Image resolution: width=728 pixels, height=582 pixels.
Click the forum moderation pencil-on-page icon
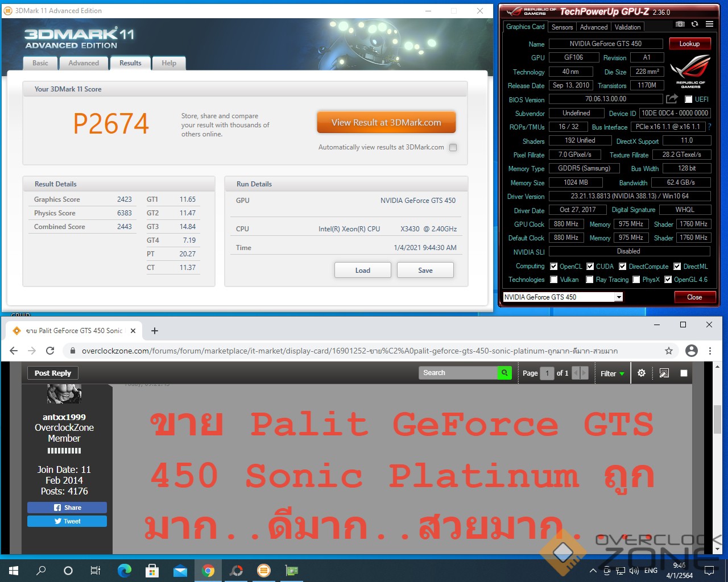[x=664, y=373]
